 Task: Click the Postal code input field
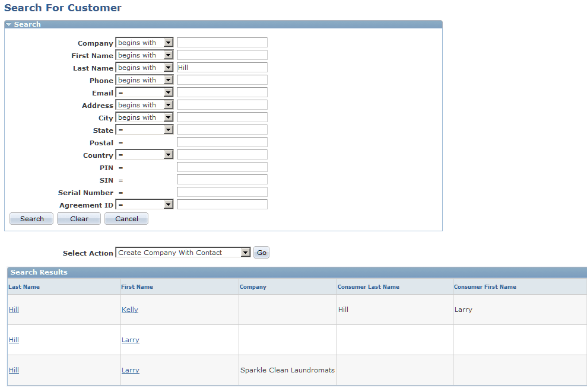point(221,142)
